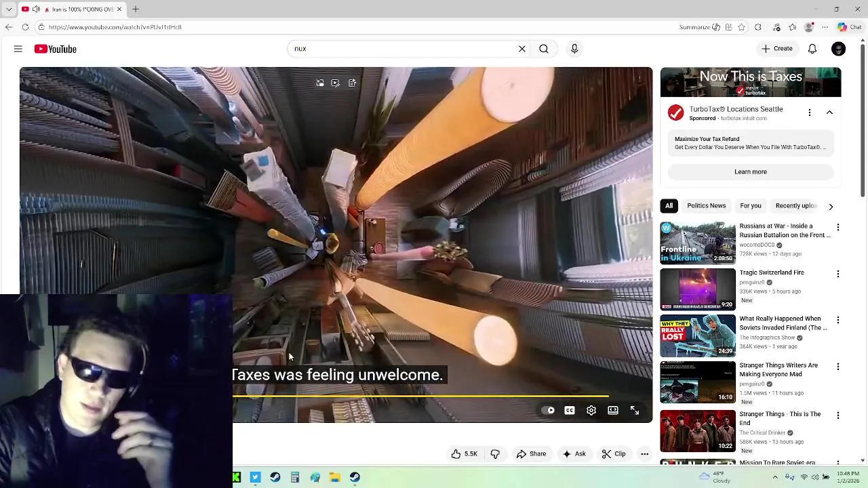
Task: Run search with the magnifier icon
Action: 544,49
